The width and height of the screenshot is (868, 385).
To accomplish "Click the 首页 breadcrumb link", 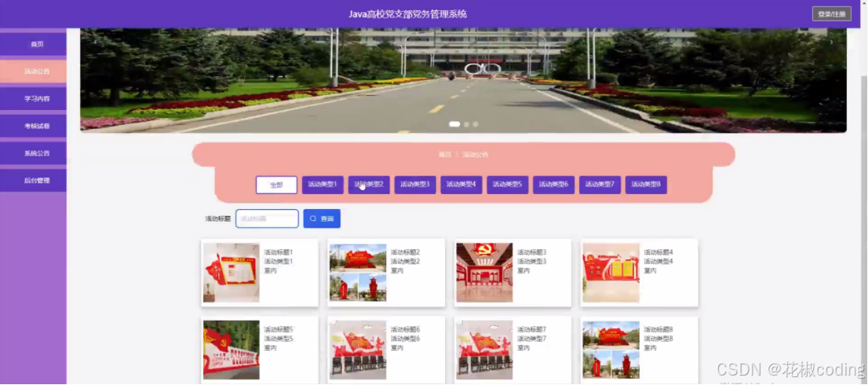I will click(x=444, y=155).
